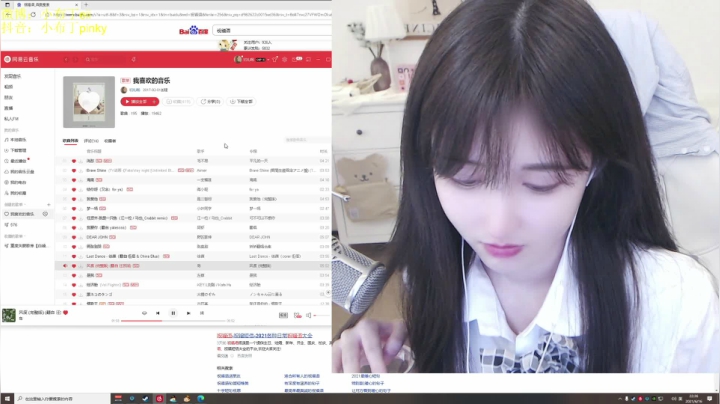Unlike the Brave Shine song heart
Viewport: 720px width, 404px height.
pos(73,170)
